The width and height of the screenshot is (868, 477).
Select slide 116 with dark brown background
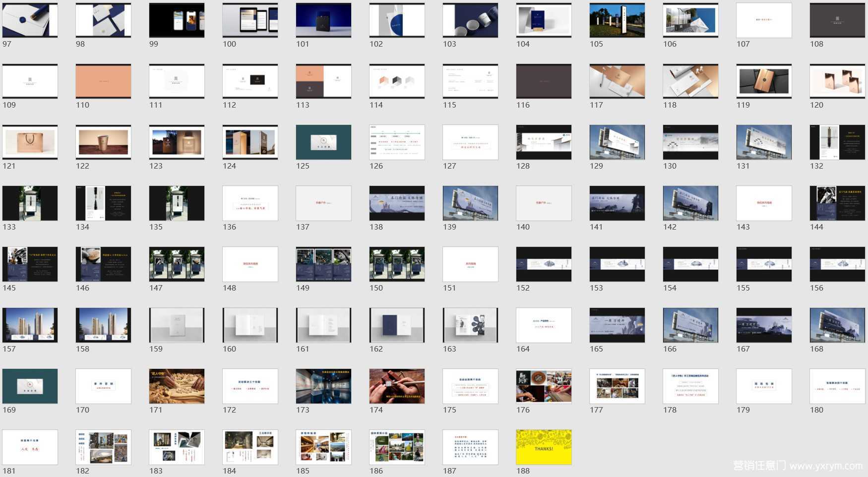coord(544,81)
